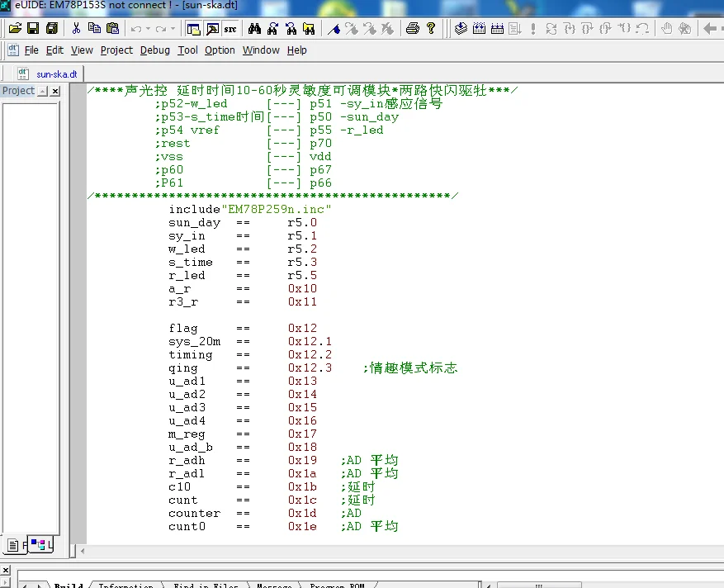Toggle the project window panel button
The width and height of the screenshot is (724, 588).
pos(194,28)
